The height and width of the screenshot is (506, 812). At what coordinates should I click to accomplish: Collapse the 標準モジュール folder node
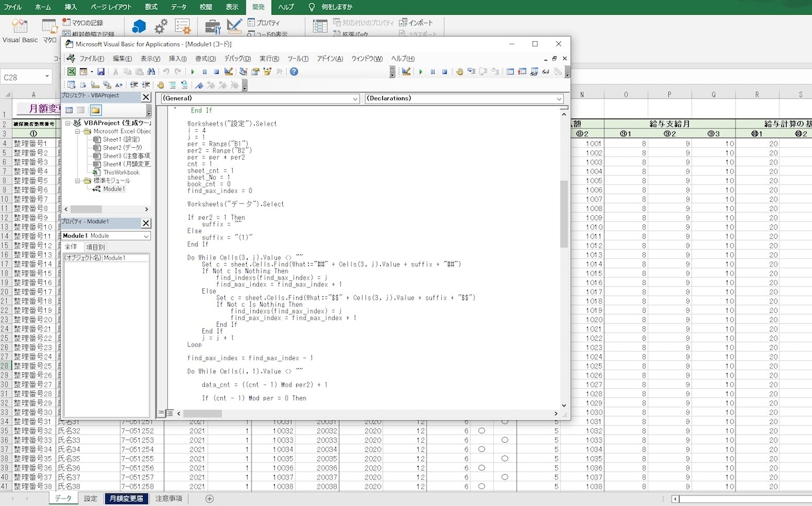click(78, 180)
